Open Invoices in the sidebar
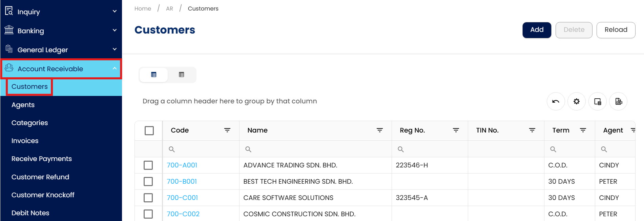The image size is (644, 221). tap(25, 141)
